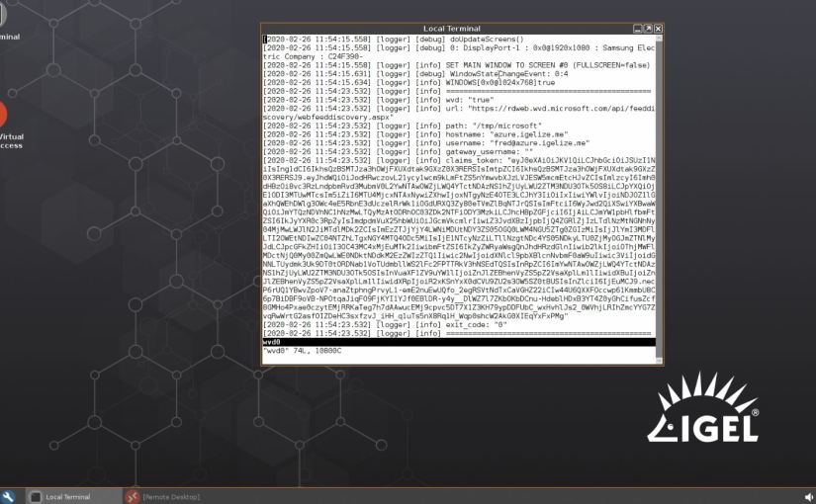Close the Local Terminal window

(658, 29)
